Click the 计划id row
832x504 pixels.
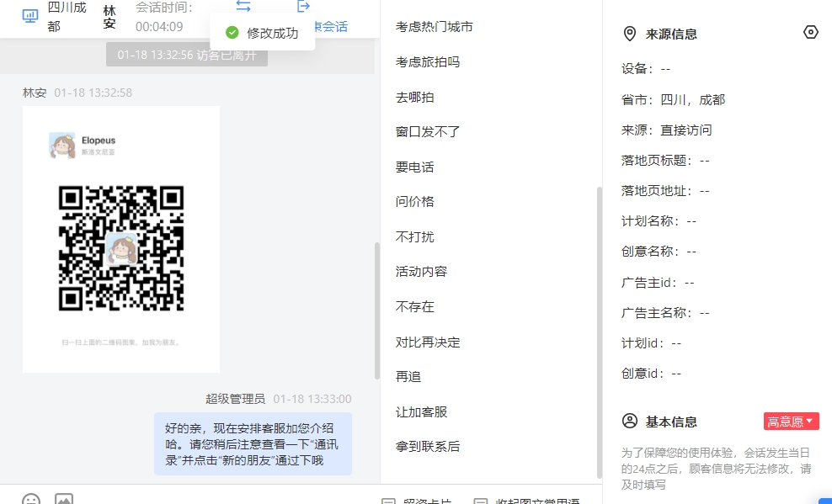click(651, 343)
